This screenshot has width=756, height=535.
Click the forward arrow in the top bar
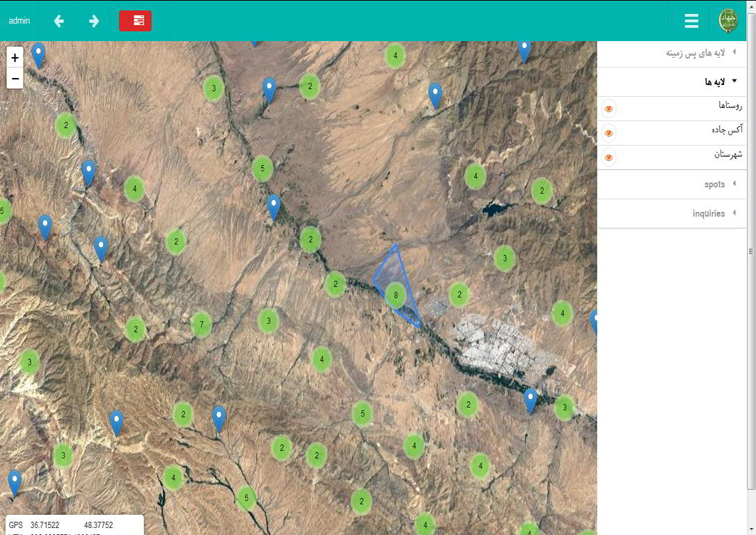[94, 21]
